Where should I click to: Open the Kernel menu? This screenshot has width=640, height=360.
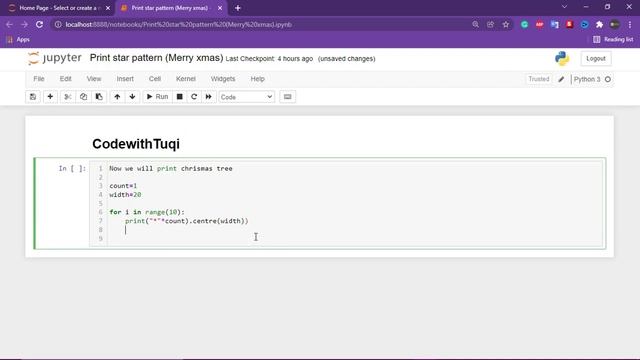point(186,79)
